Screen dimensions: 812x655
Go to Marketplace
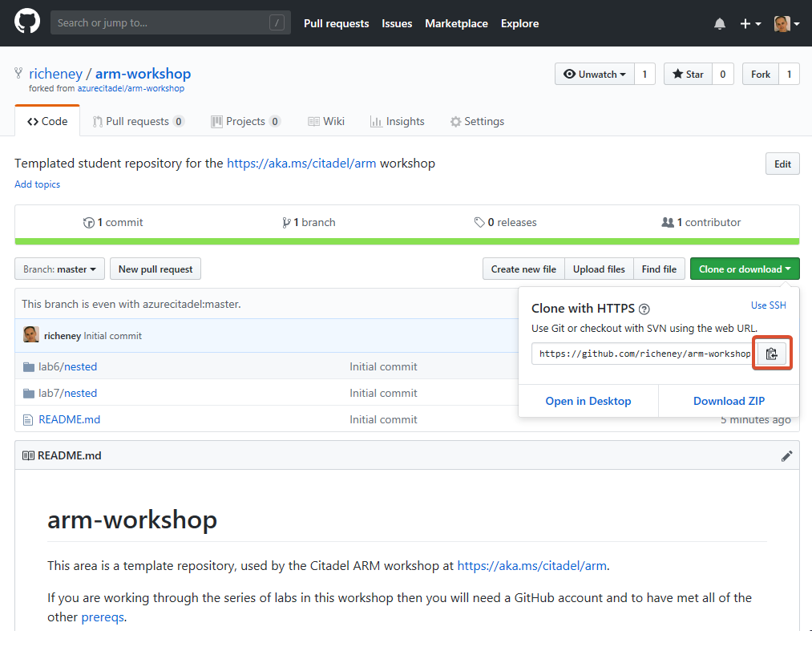click(456, 23)
